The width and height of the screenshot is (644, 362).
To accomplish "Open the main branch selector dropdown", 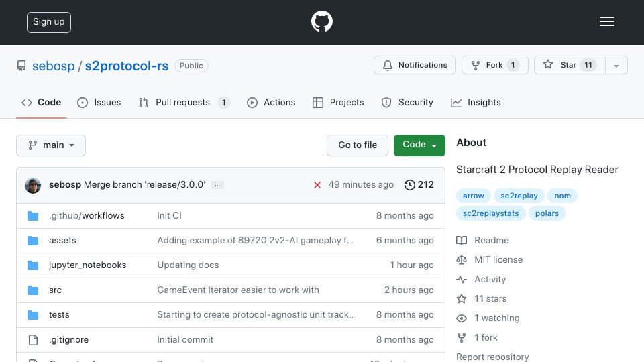I will pos(51,145).
